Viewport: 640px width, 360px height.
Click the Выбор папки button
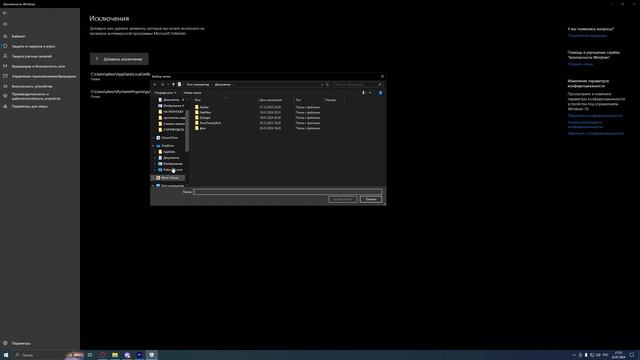pyautogui.click(x=342, y=199)
